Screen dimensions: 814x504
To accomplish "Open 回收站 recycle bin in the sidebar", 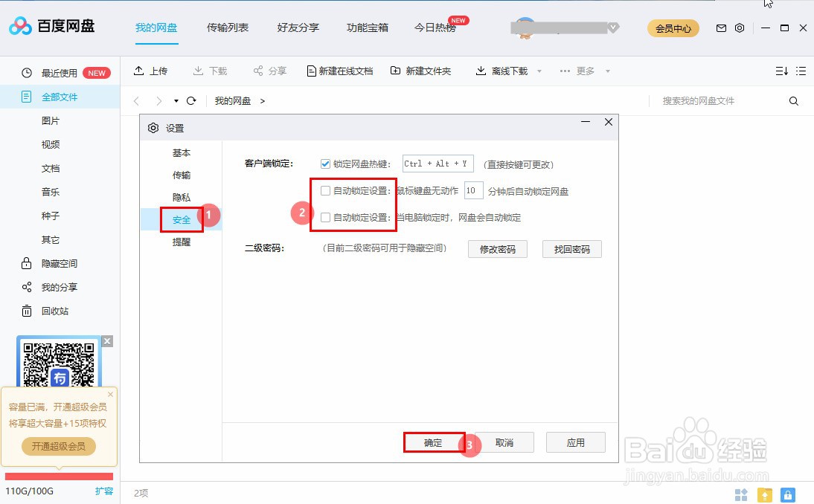I will 51,311.
